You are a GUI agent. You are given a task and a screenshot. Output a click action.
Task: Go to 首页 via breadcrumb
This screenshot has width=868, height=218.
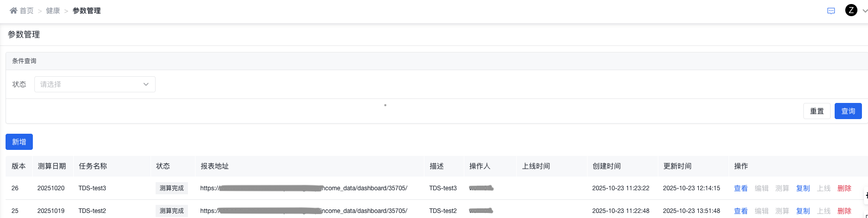pos(26,11)
